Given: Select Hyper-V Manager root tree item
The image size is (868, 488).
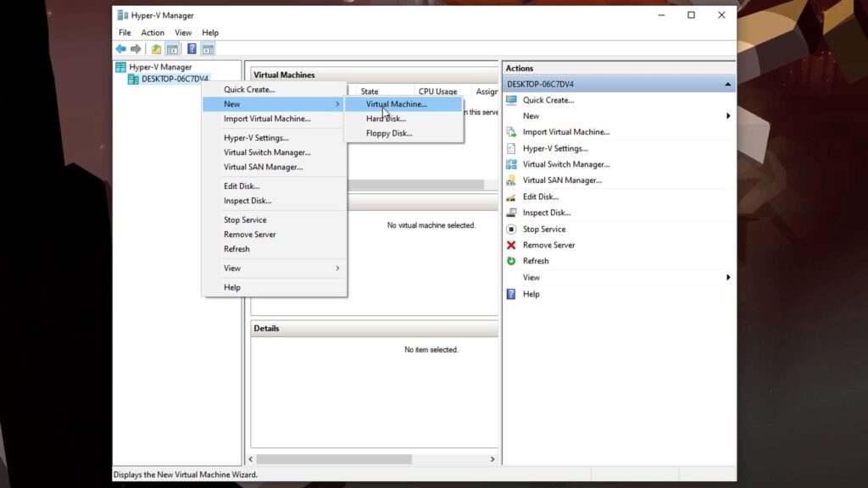Looking at the screenshot, I should 160,67.
